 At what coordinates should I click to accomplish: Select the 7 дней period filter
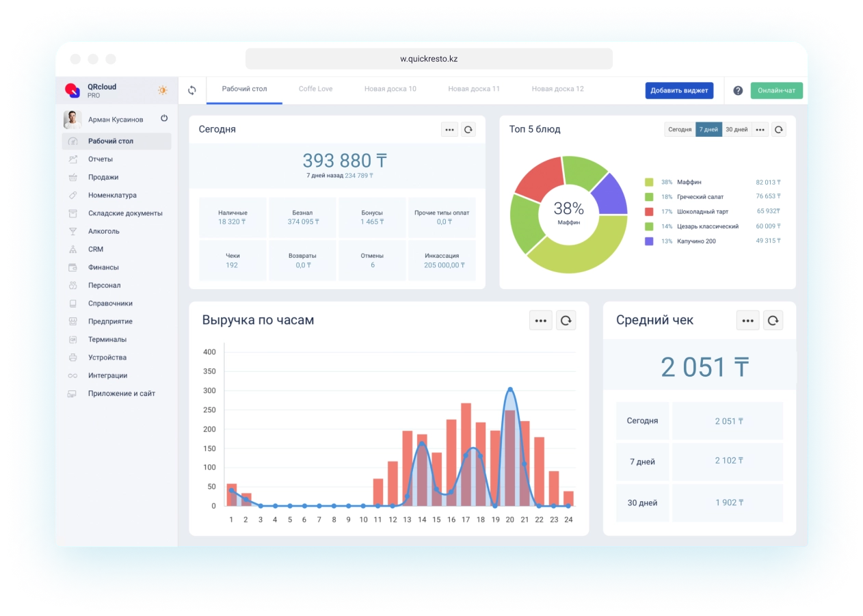coord(708,129)
